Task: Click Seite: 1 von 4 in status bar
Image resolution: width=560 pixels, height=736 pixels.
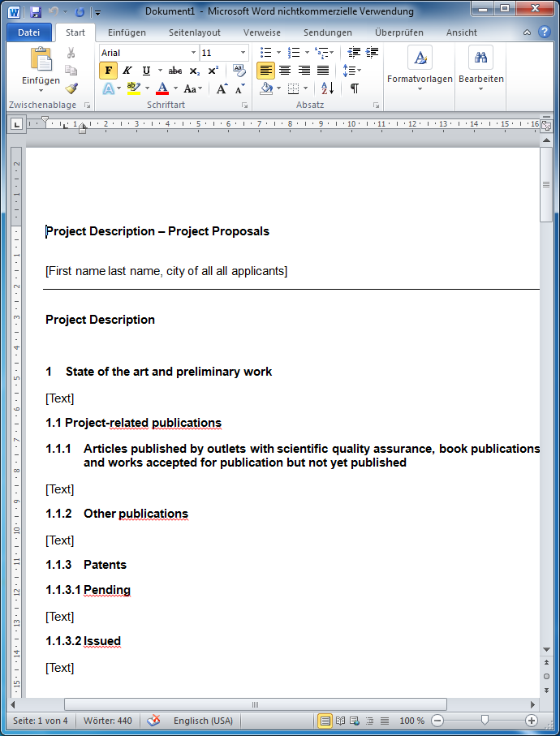Action: pos(41,721)
